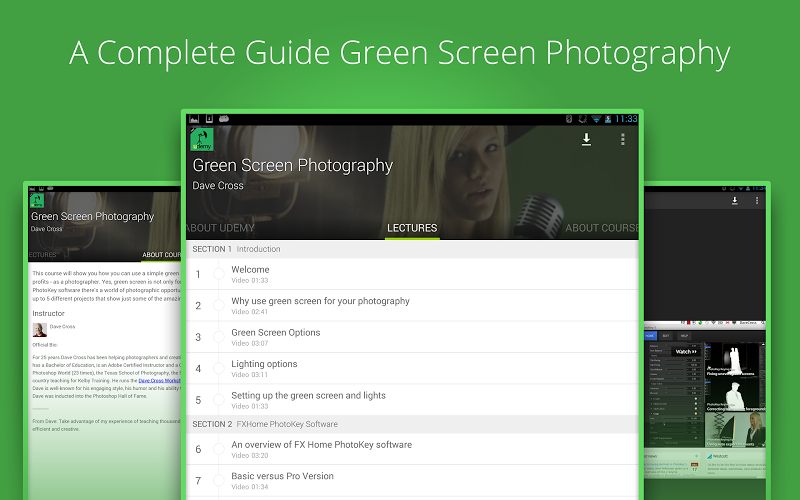This screenshot has height=500, width=800.
Task: Select the SECTION 1 Introduction header
Action: coord(412,249)
